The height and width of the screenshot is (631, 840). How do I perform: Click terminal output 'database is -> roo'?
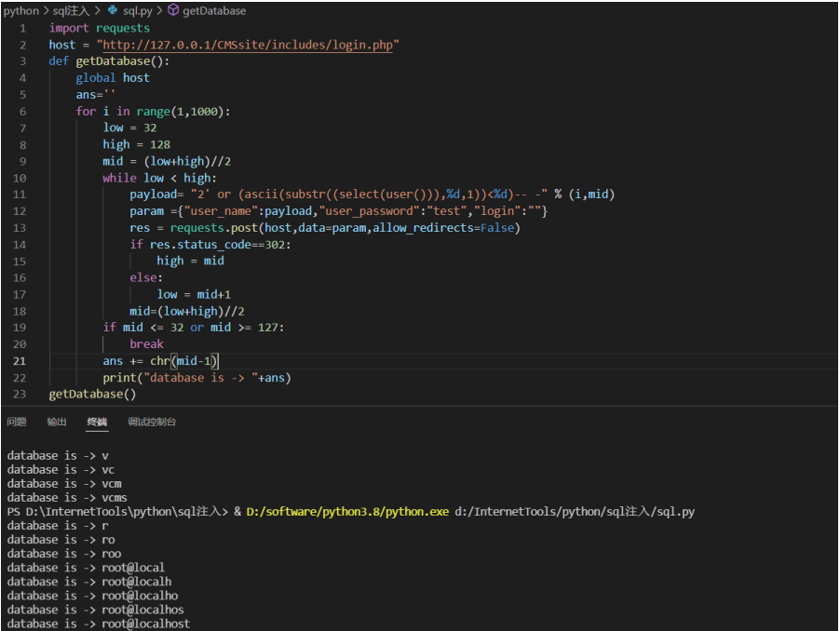pyautogui.click(x=63, y=554)
